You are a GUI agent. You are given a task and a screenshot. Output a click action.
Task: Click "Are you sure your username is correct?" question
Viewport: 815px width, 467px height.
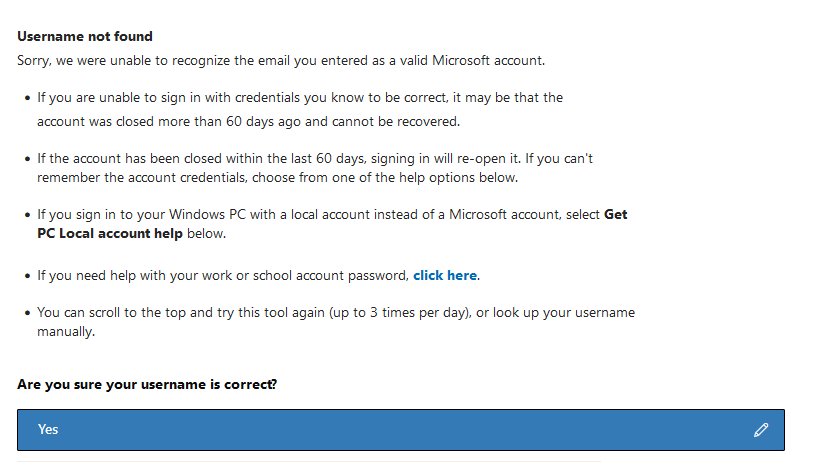147,384
